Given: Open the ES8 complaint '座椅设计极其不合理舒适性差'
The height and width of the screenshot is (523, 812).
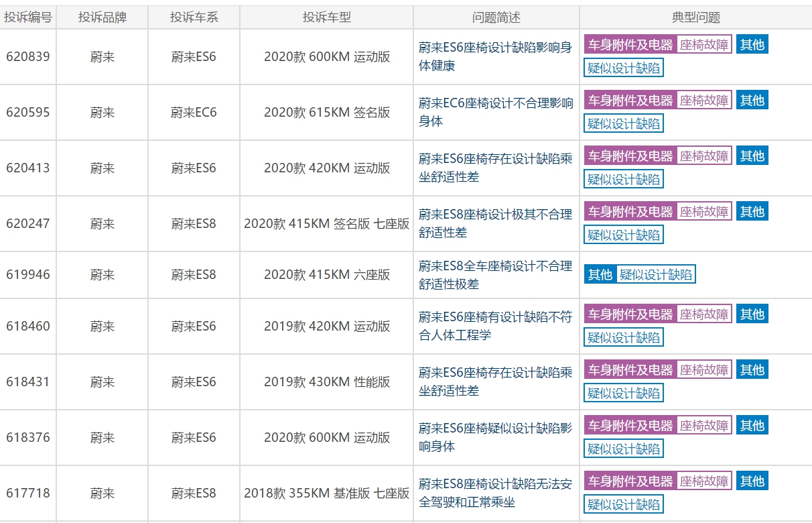Looking at the screenshot, I should coord(495,224).
